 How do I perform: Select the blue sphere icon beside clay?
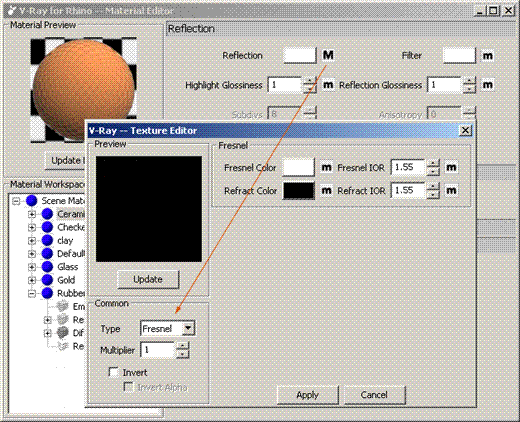[47, 240]
